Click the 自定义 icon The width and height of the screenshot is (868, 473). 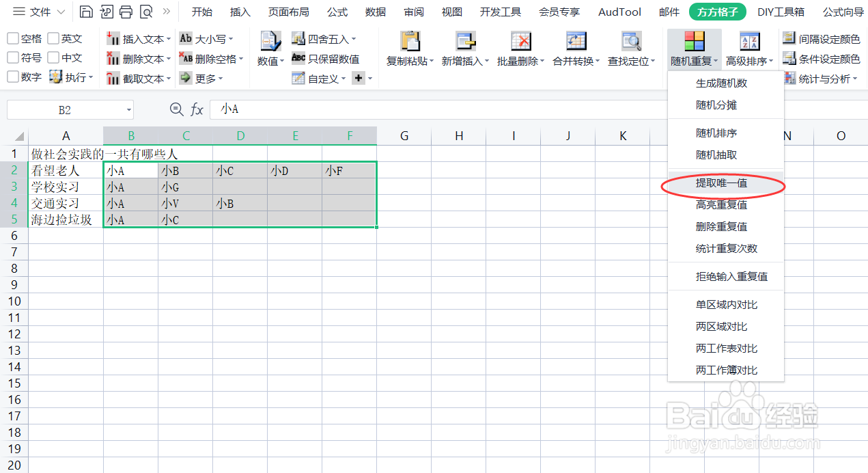[x=298, y=78]
